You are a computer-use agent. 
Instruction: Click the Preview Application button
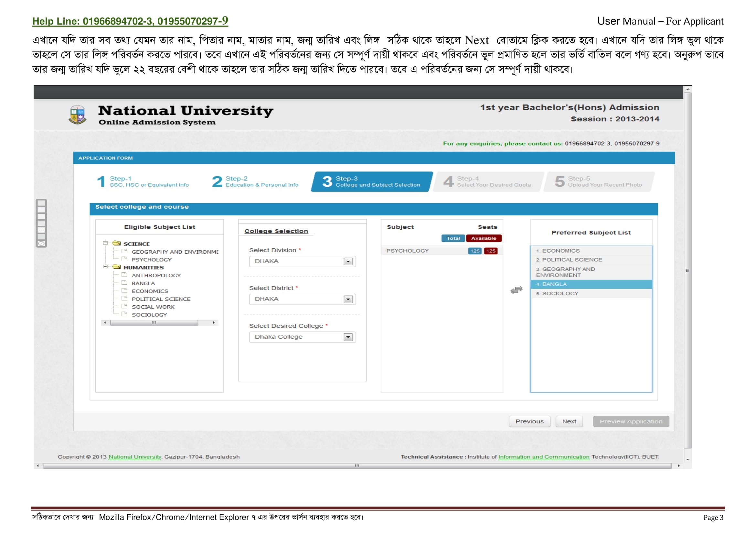[x=631, y=421]
